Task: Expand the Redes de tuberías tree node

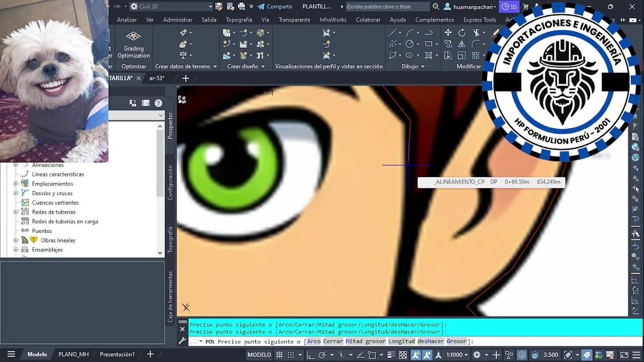Action: coord(16,212)
